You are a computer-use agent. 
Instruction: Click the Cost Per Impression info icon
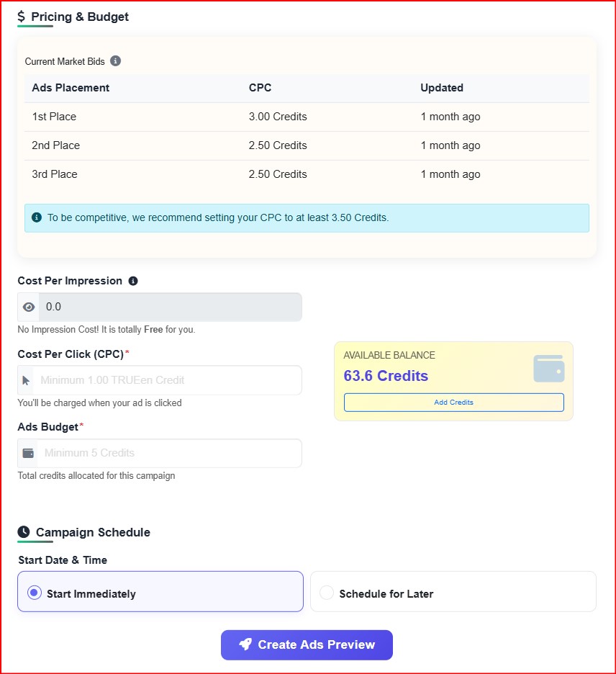(x=133, y=281)
